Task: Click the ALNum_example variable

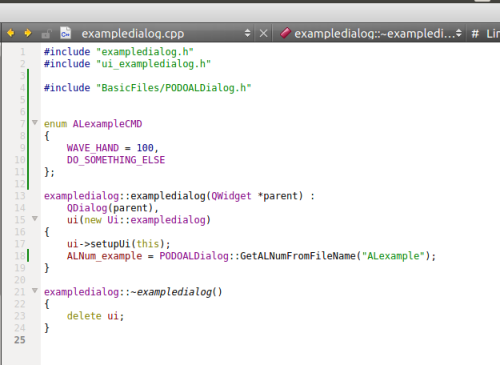Action: tap(104, 256)
